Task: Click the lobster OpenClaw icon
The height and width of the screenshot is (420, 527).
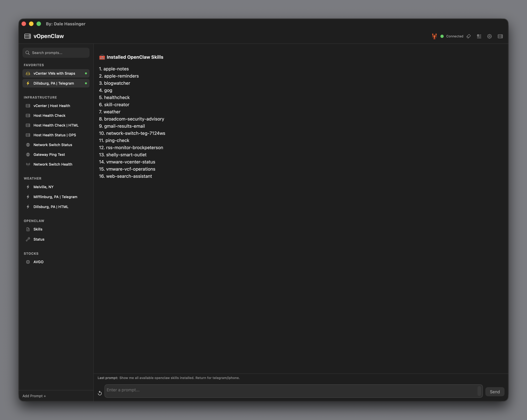Action: 434,36
